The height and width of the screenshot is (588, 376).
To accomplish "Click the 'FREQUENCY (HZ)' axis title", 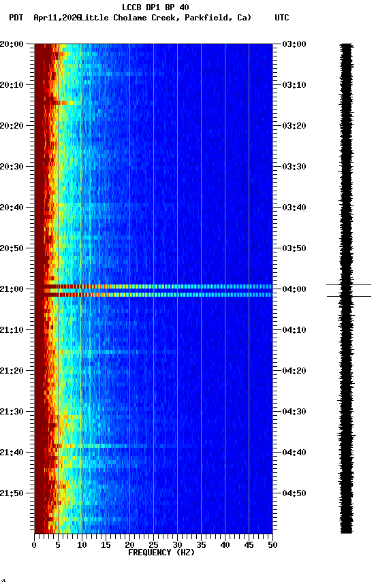I will click(x=161, y=553).
